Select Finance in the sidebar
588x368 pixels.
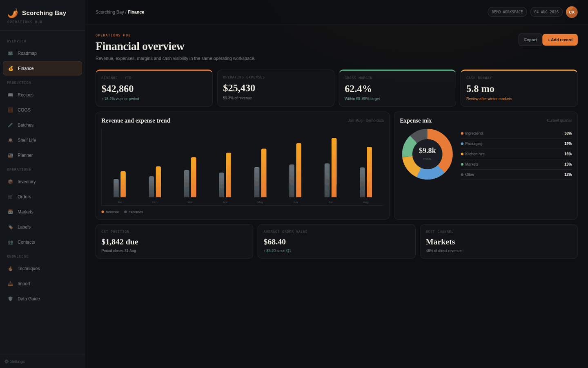tap(42, 68)
